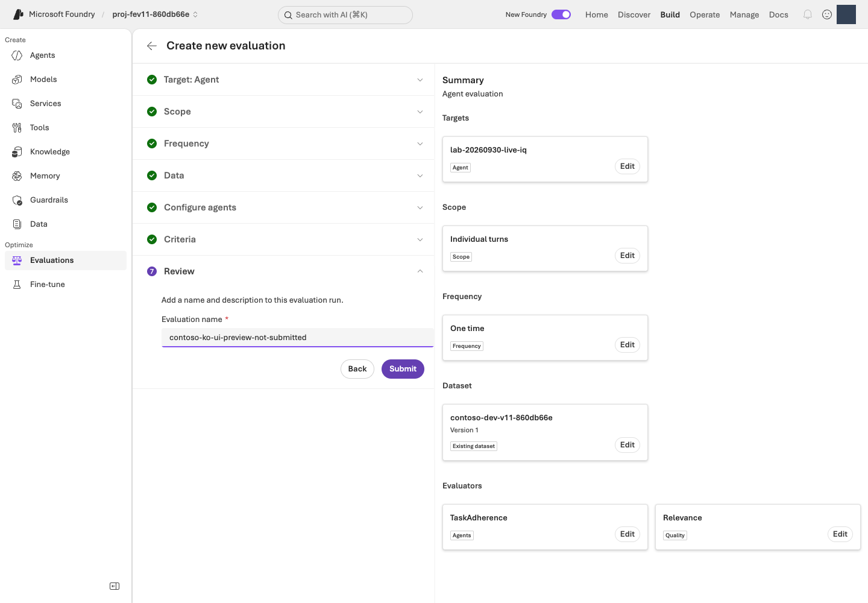Go to the Home tab

tap(597, 14)
